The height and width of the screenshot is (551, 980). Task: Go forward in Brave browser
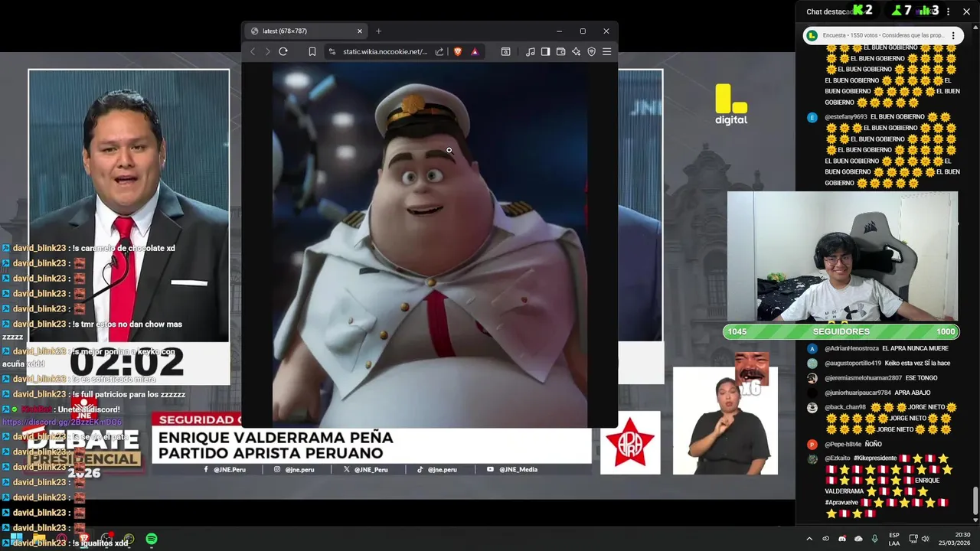pyautogui.click(x=267, y=51)
